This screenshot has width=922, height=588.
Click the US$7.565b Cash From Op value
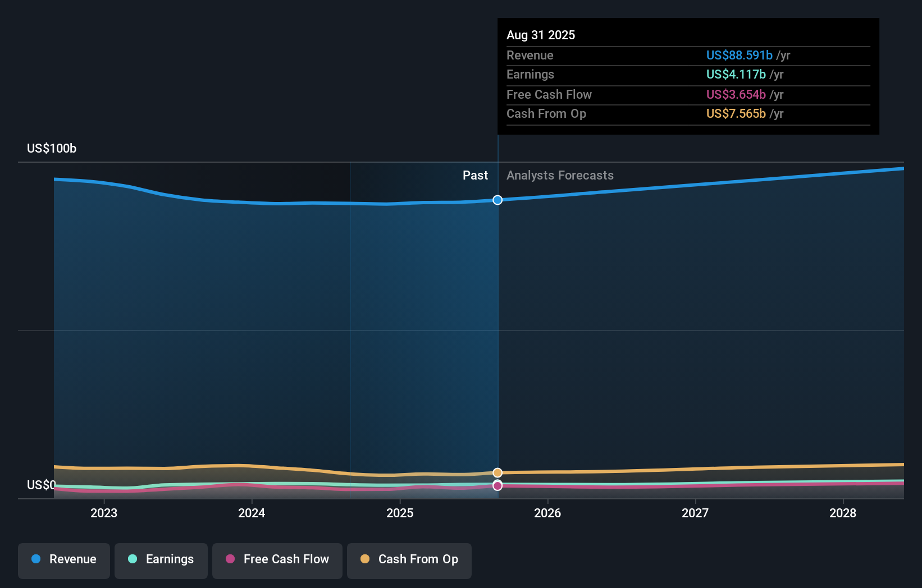click(x=736, y=113)
